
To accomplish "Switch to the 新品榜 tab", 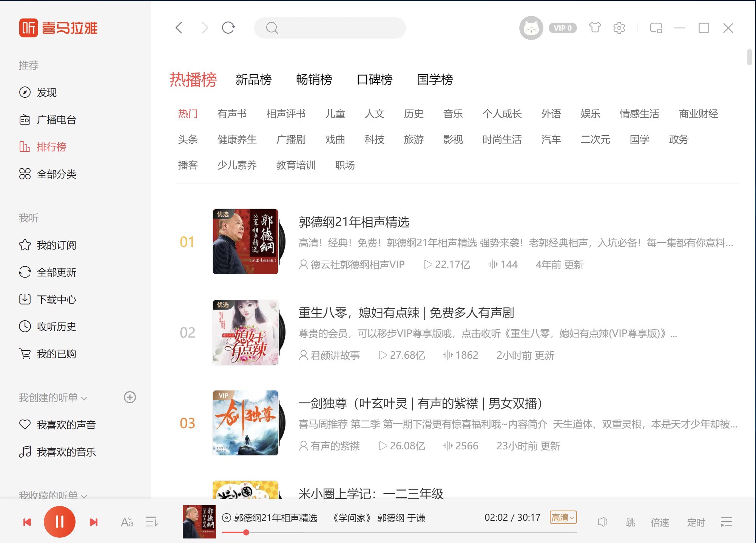I will pos(253,80).
